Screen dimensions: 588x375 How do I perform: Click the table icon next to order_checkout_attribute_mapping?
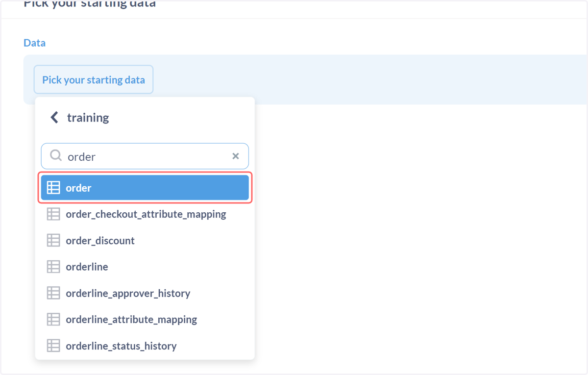click(53, 214)
